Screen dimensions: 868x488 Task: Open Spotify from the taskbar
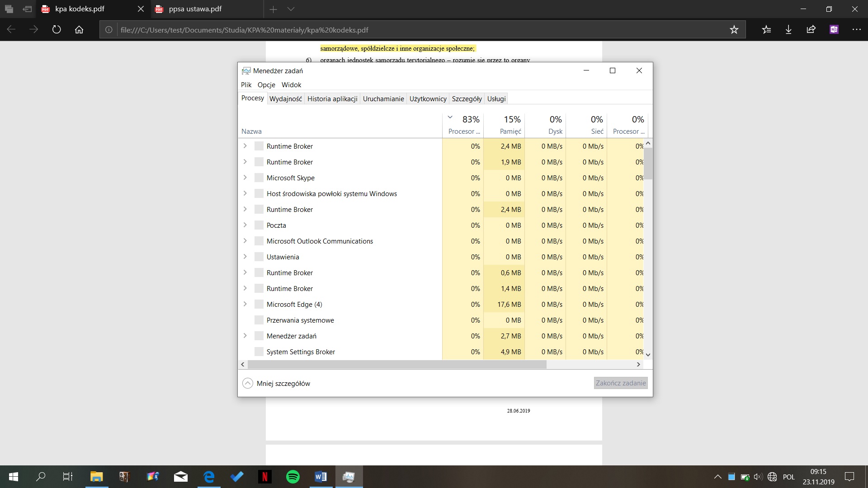tap(293, 477)
